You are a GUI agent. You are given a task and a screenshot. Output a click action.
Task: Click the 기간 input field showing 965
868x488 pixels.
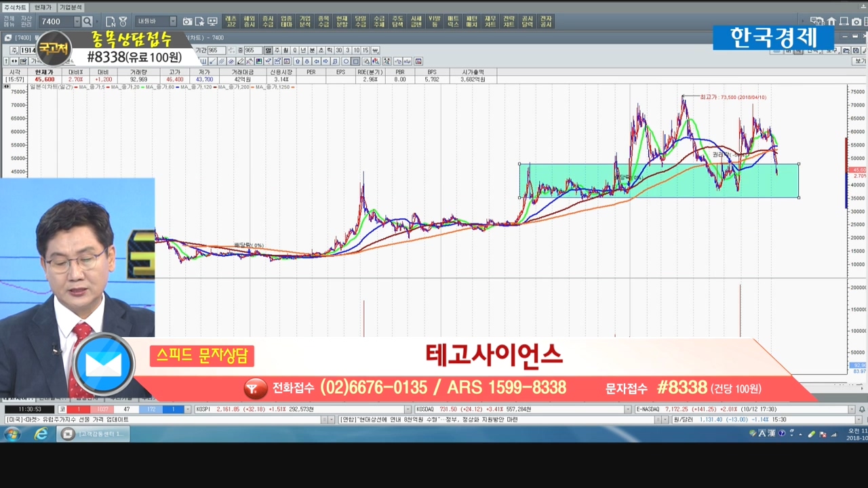pos(217,50)
